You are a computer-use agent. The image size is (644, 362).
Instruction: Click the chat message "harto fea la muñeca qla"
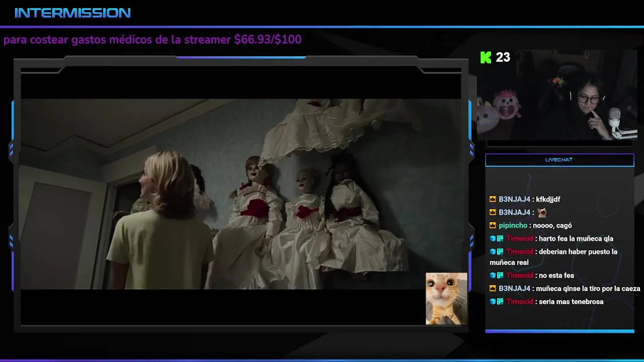pos(576,239)
